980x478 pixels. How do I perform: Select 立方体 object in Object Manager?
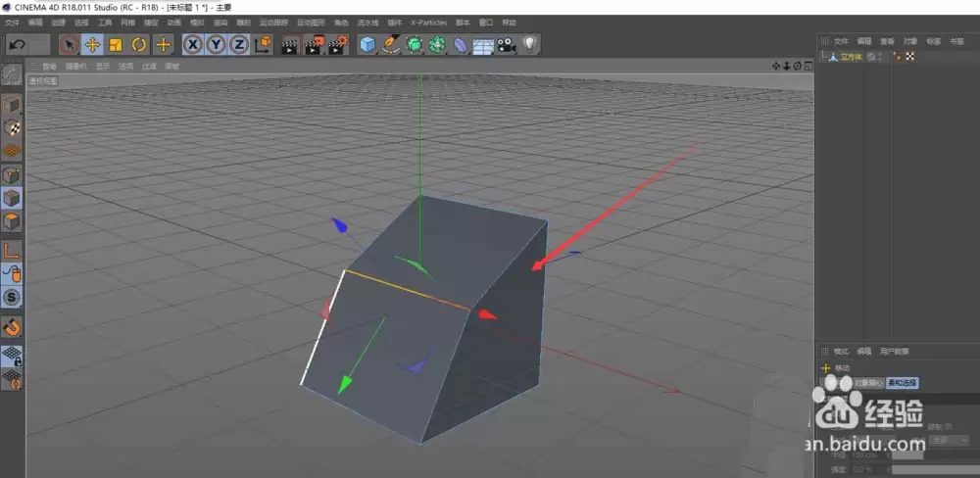[x=852, y=57]
